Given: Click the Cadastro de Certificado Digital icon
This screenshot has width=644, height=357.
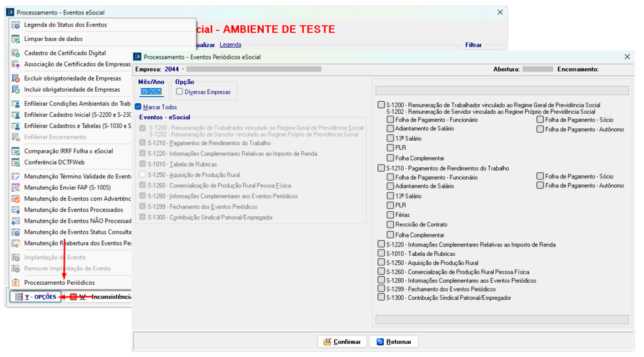Looking at the screenshot, I should [x=16, y=53].
